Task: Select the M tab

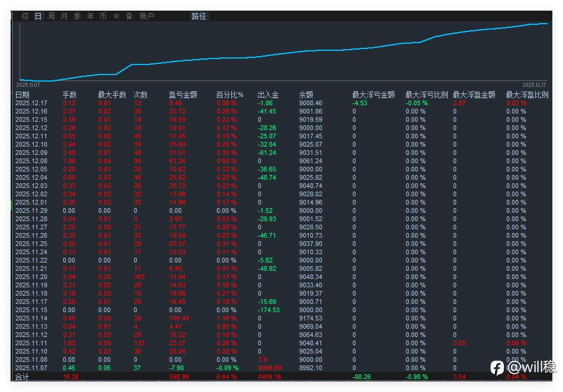Action: point(117,16)
